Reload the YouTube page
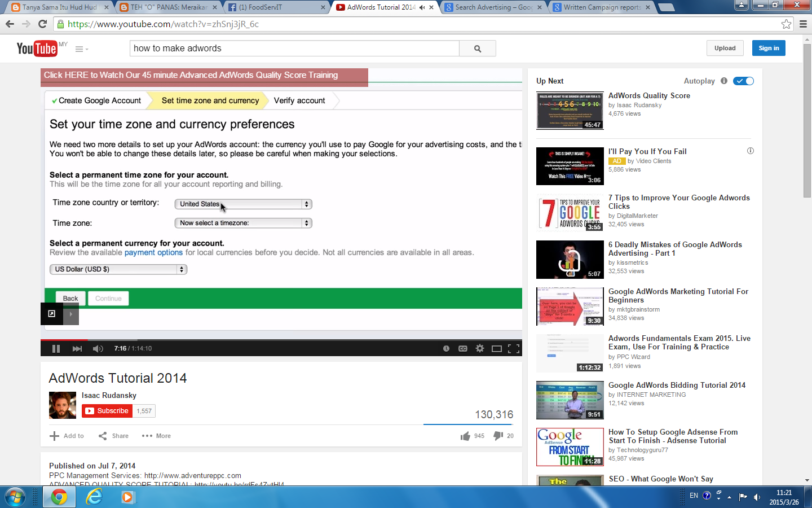The height and width of the screenshot is (508, 812). pyautogui.click(x=42, y=24)
